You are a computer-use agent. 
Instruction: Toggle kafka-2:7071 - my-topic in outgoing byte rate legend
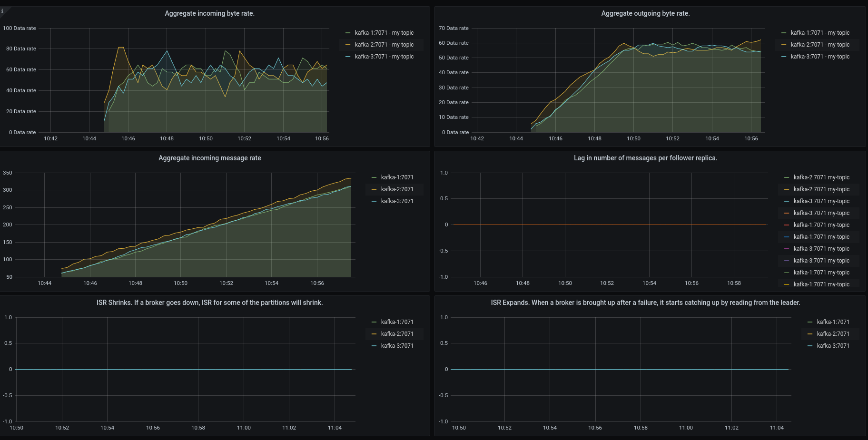tap(821, 44)
